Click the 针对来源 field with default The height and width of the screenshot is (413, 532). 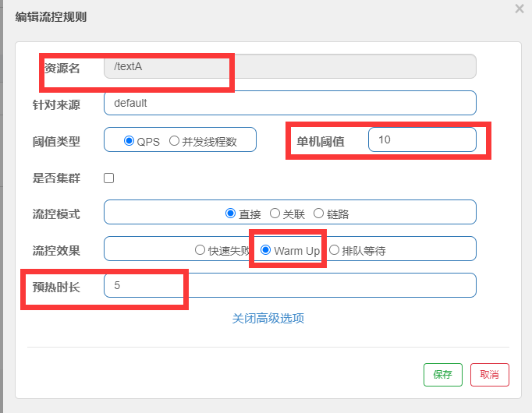pyautogui.click(x=290, y=103)
